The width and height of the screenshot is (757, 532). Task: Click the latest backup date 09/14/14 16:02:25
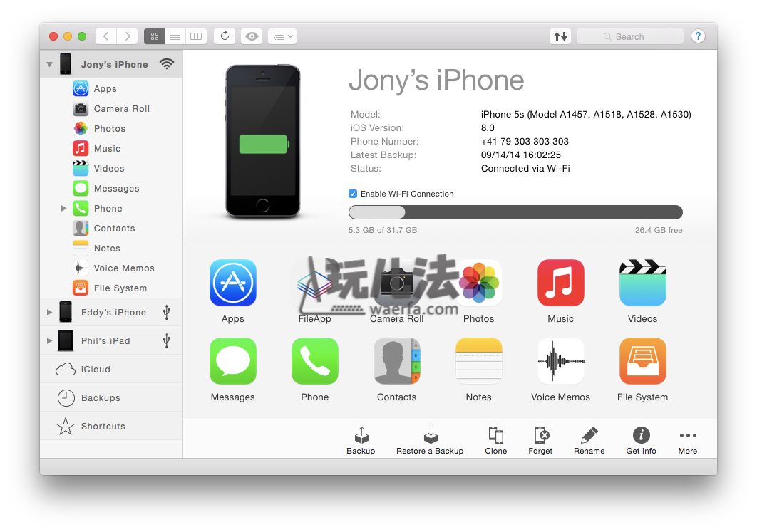tap(521, 155)
